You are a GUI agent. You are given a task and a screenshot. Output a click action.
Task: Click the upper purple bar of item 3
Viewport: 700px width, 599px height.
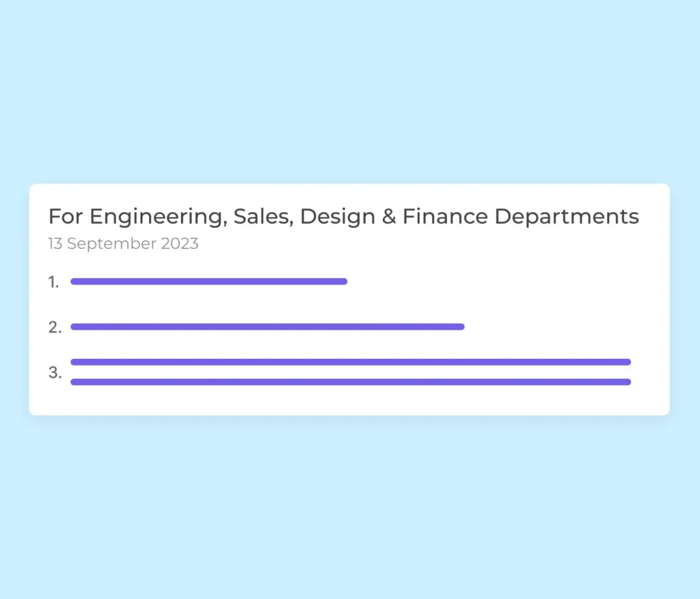(350, 362)
